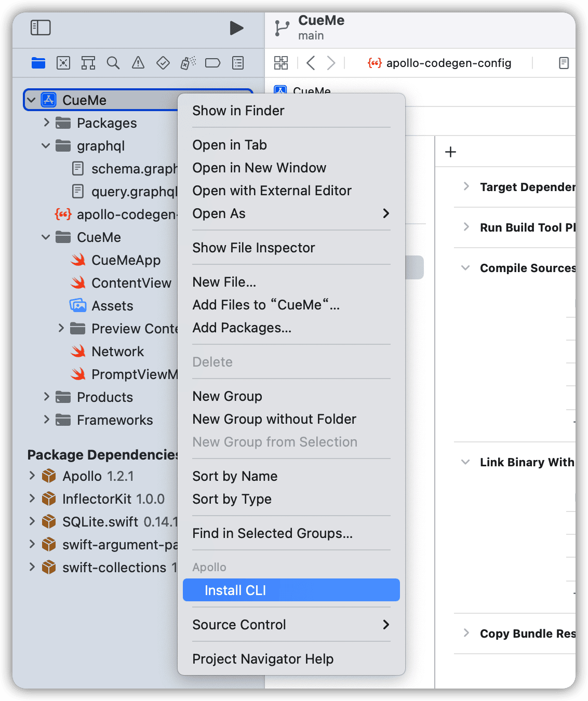
Task: Click the document icon in the tab bar
Action: tap(564, 63)
